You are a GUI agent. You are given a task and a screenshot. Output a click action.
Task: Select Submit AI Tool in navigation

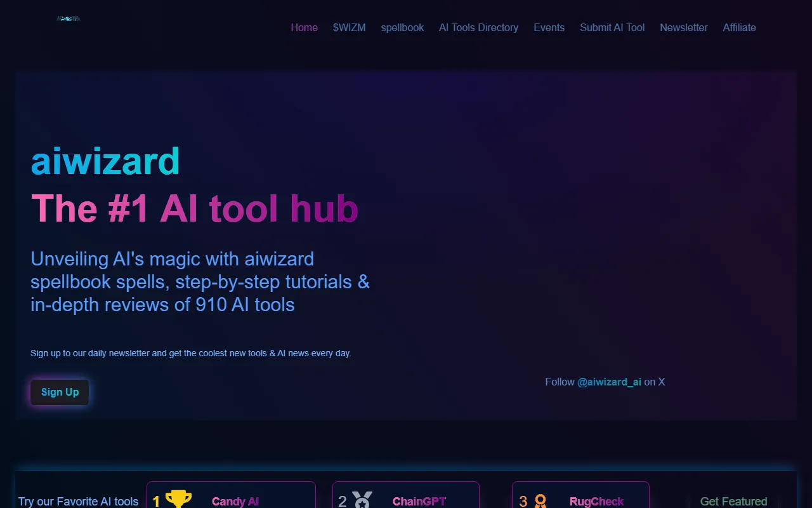point(612,27)
